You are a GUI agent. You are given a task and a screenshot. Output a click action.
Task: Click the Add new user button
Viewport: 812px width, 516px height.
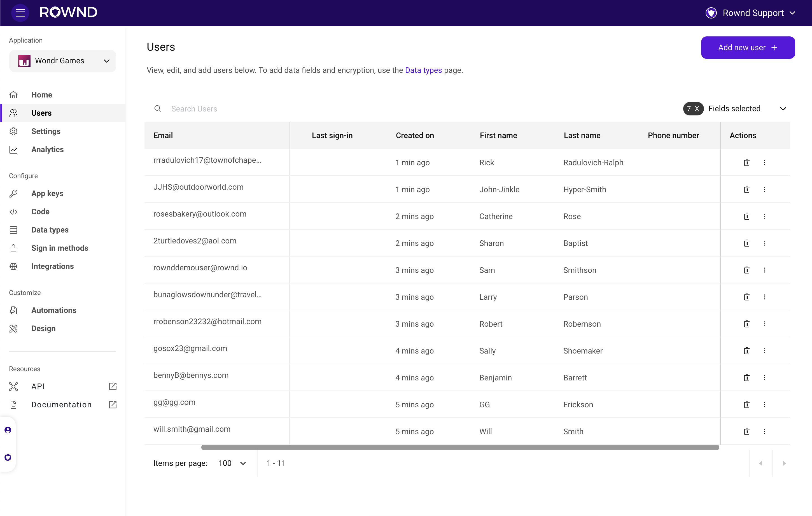pyautogui.click(x=748, y=48)
